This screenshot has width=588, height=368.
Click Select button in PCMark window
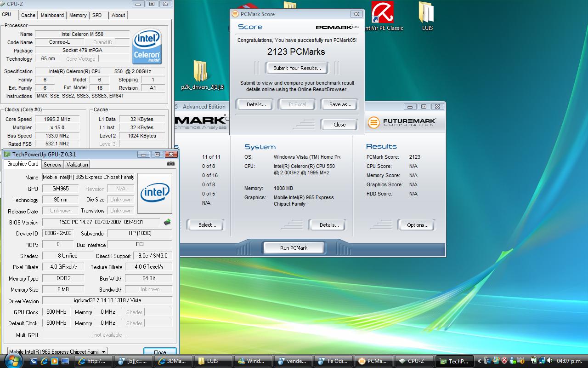click(207, 225)
